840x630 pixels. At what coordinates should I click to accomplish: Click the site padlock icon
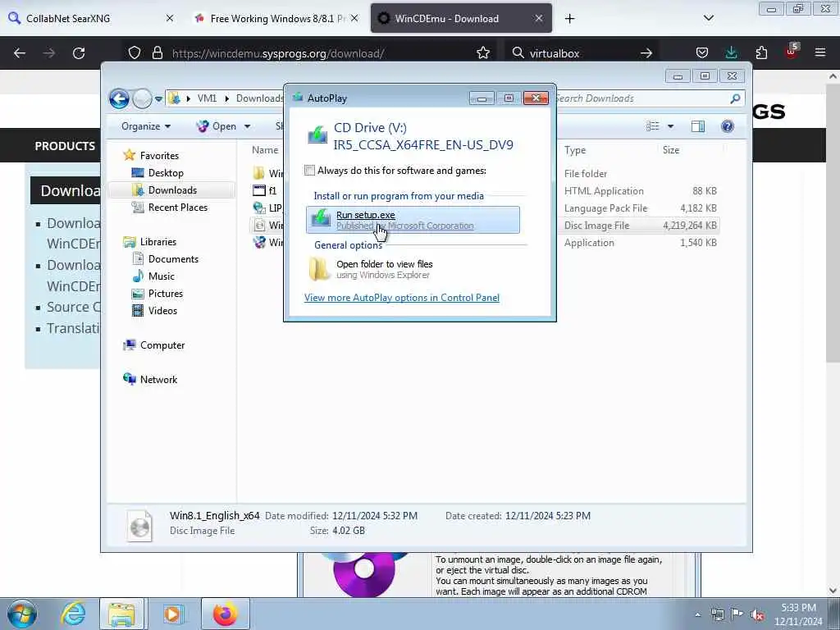157,53
